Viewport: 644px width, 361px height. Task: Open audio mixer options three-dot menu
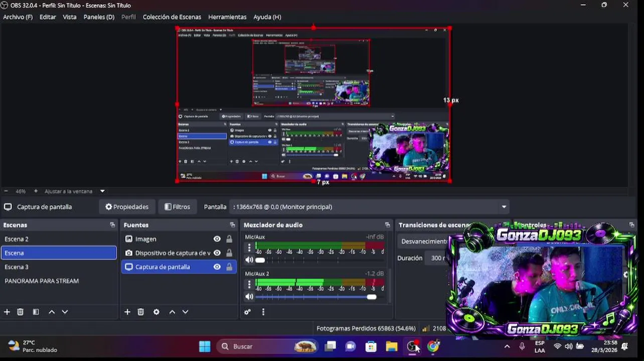(263, 312)
